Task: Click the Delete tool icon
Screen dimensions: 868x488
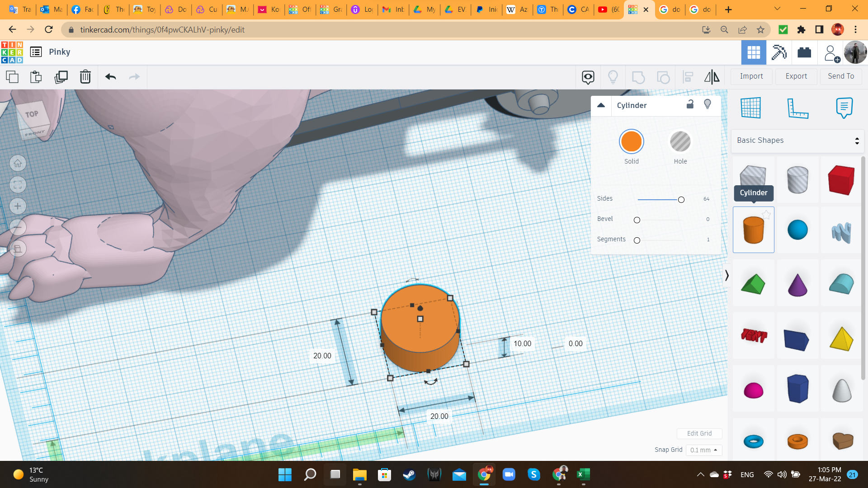Action: (85, 76)
